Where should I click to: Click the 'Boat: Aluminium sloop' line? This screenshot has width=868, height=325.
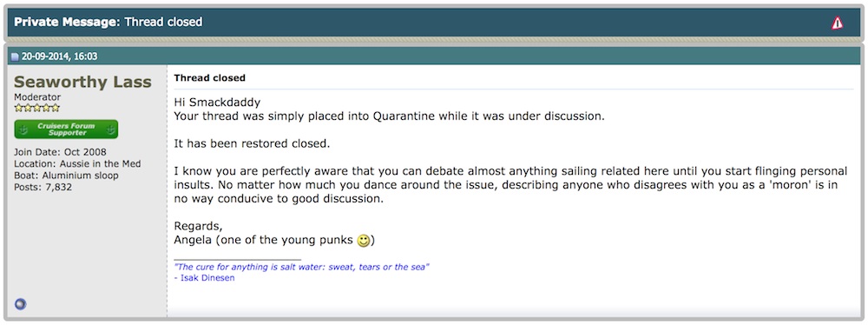tap(66, 176)
